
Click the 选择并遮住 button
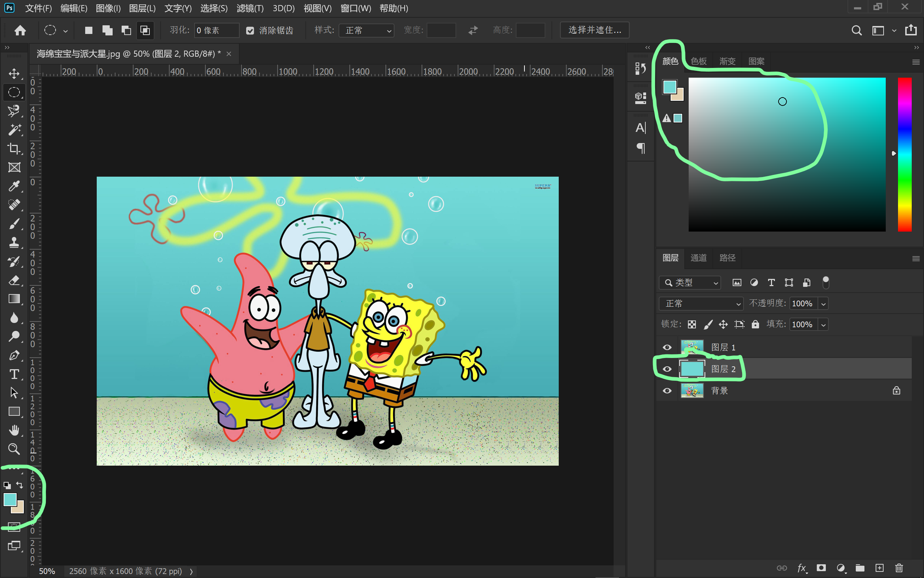coord(594,30)
